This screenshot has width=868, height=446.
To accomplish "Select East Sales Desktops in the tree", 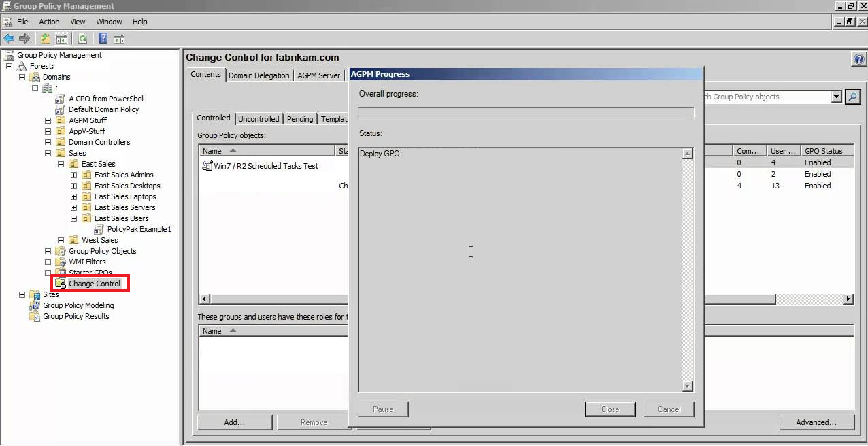I will [127, 186].
